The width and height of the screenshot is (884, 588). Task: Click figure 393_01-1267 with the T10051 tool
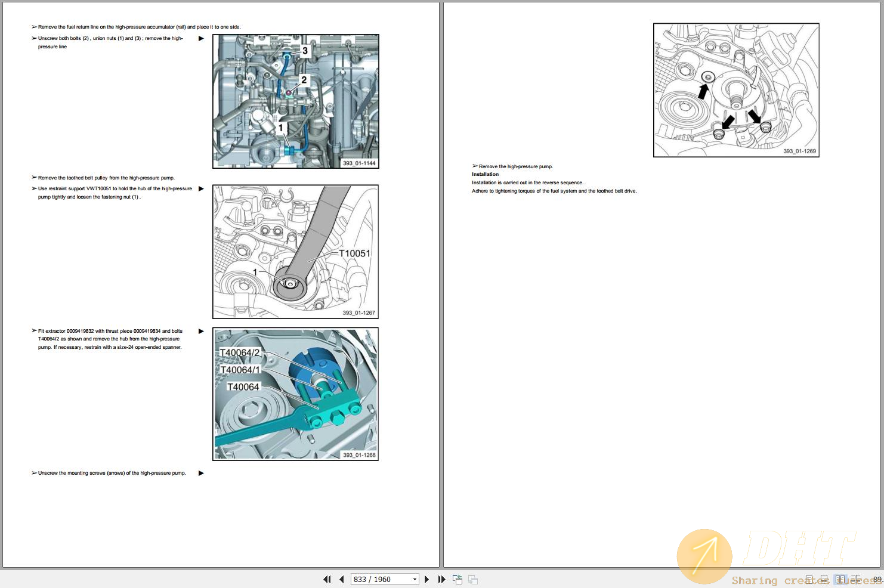coord(296,252)
